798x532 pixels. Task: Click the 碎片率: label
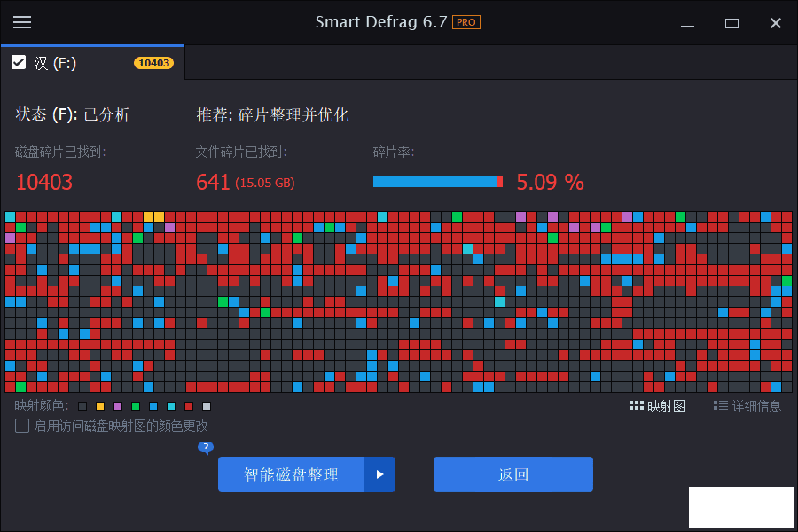click(394, 152)
